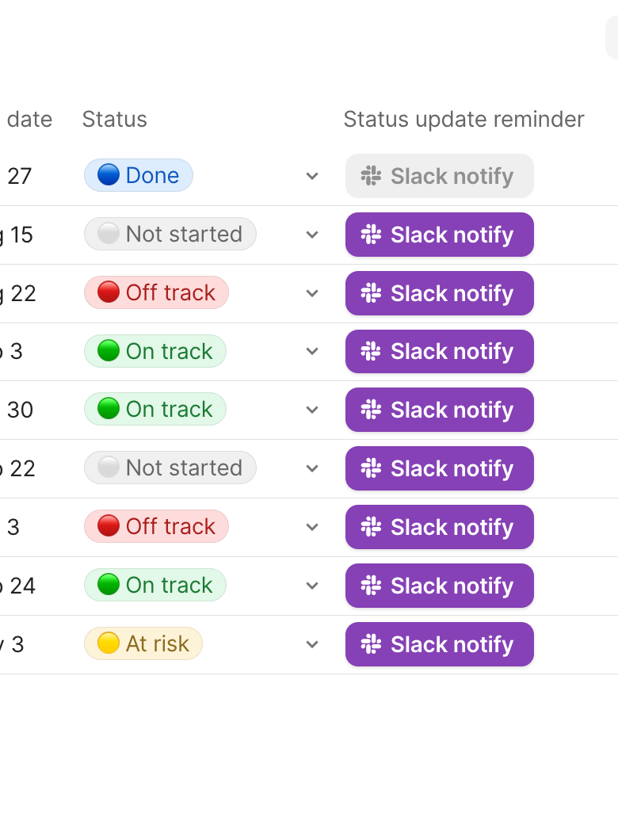Select the On track status badge dated 30
Screen dimensions: 618x840
(x=155, y=409)
